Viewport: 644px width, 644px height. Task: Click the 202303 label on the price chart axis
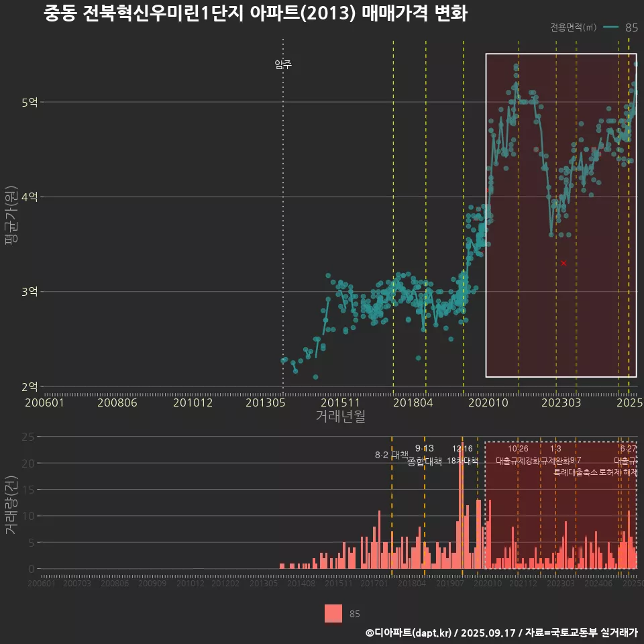(561, 402)
